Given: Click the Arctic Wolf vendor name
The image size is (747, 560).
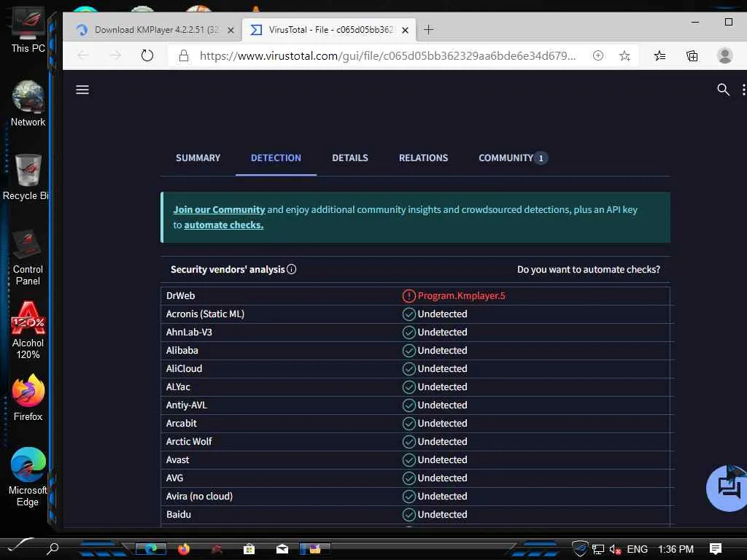Looking at the screenshot, I should (189, 441).
